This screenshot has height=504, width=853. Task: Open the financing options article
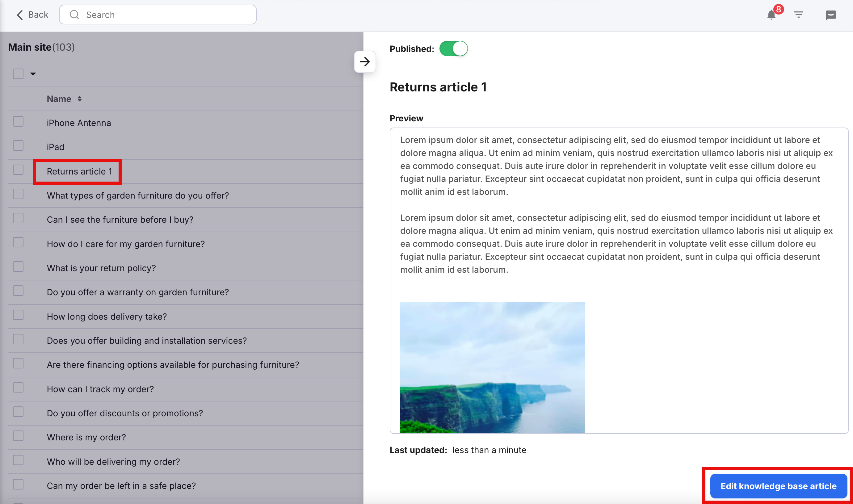pyautogui.click(x=173, y=365)
